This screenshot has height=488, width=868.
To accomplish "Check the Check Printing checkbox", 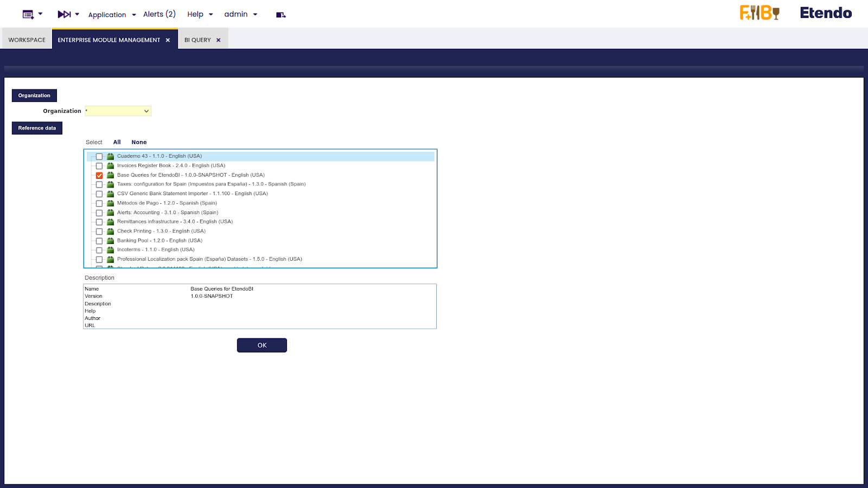I will point(99,232).
